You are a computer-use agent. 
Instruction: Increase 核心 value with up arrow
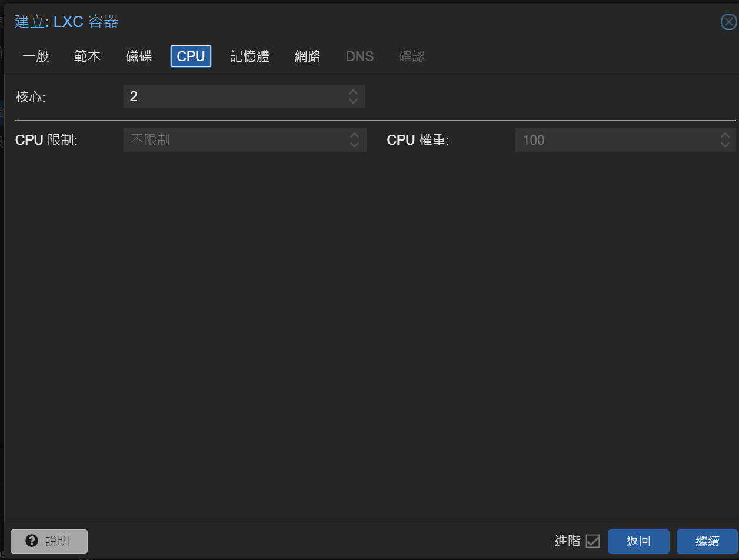tap(353, 92)
